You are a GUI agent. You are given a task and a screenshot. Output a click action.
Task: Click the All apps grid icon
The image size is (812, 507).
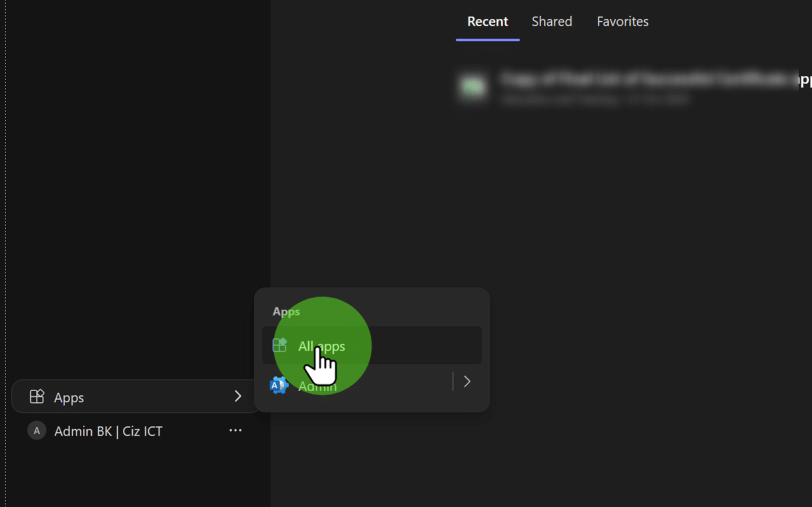[x=279, y=345]
